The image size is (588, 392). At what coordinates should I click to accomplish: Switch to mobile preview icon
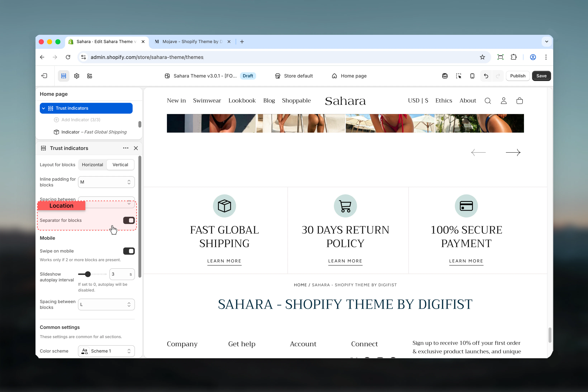(472, 76)
